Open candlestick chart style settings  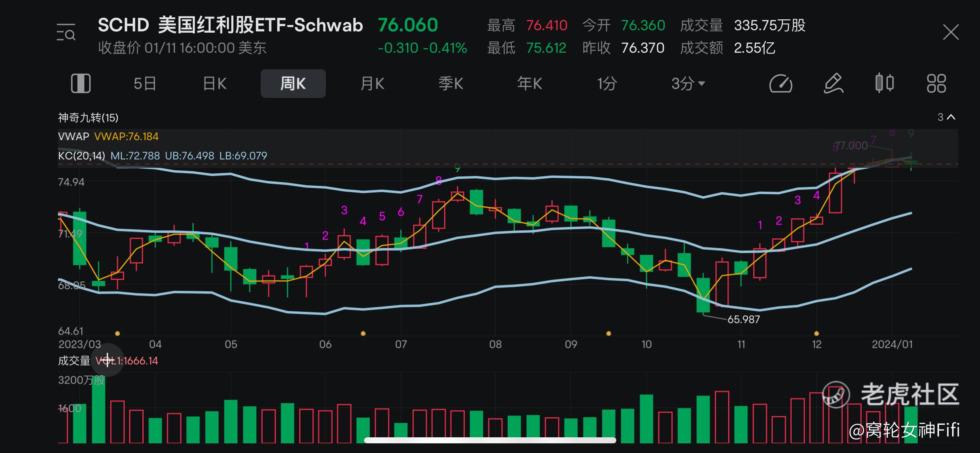884,84
